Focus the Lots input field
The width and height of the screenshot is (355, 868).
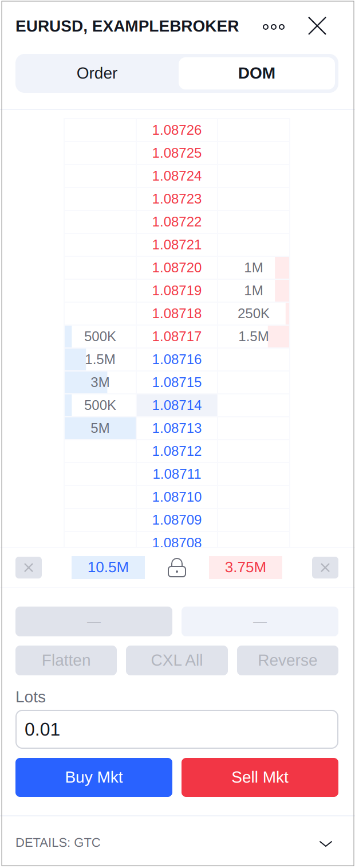point(177,729)
